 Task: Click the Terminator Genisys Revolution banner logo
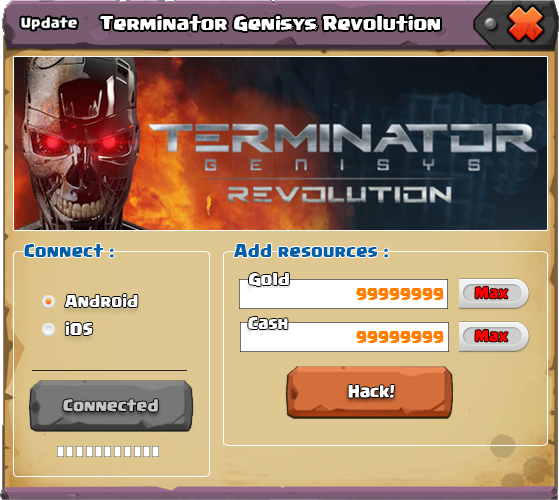coord(340,163)
